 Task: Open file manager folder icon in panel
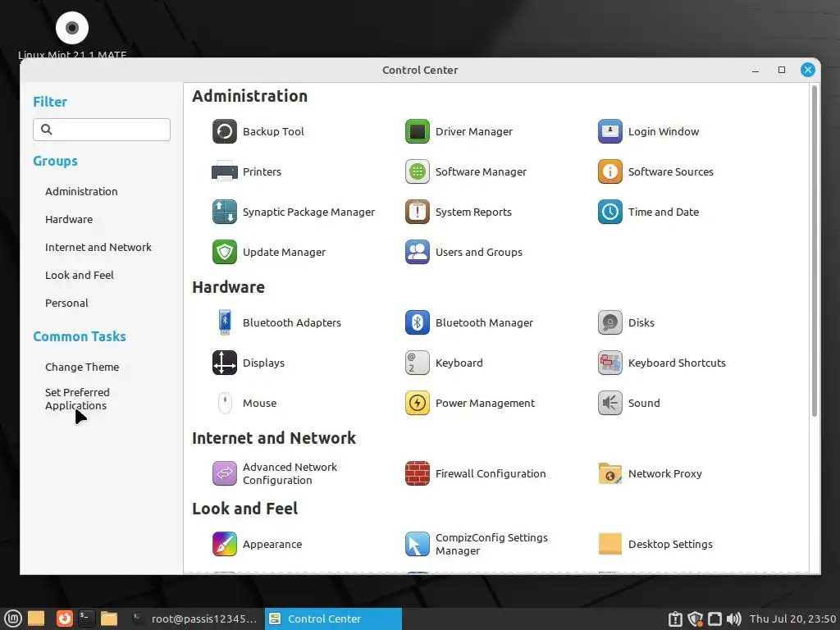(109, 619)
